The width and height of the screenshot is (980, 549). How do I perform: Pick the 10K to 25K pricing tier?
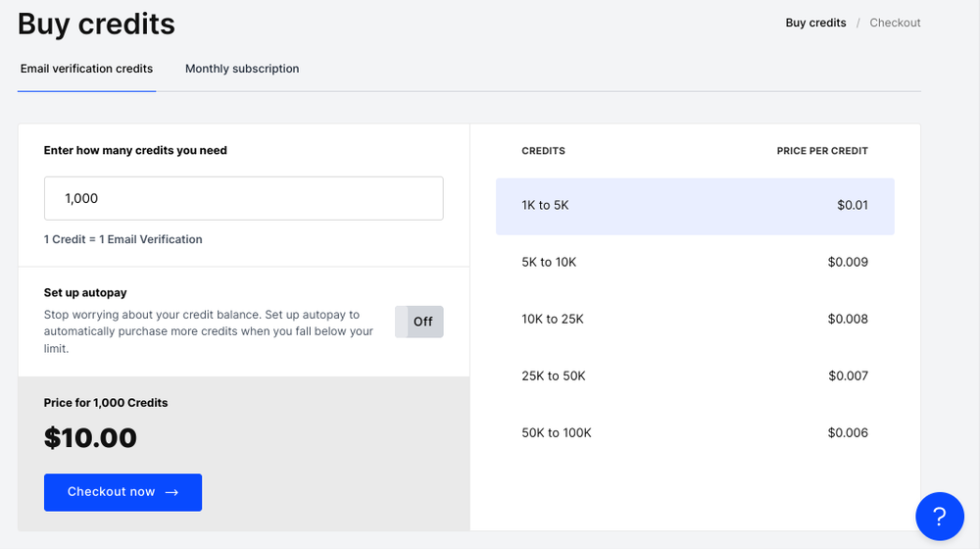click(x=695, y=320)
